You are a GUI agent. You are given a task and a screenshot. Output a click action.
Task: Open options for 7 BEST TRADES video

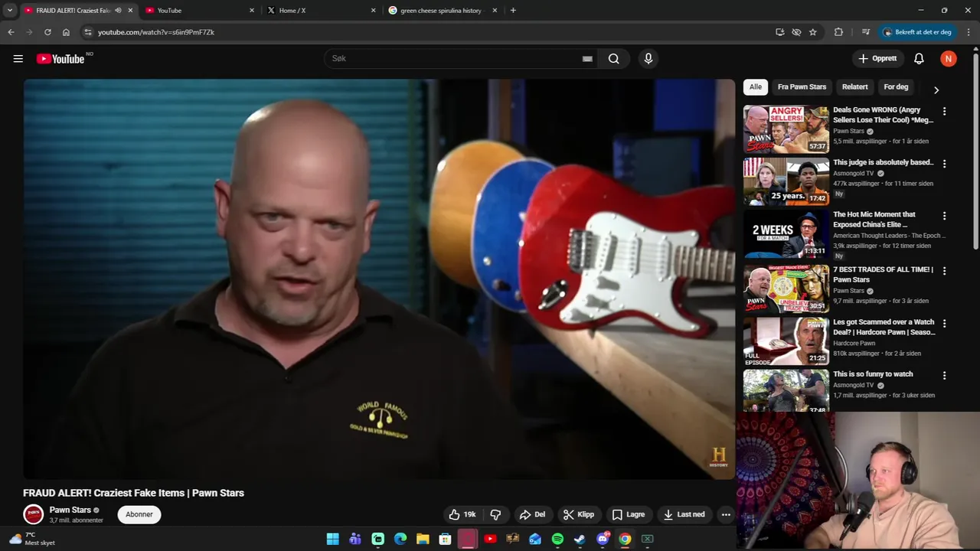tap(944, 271)
